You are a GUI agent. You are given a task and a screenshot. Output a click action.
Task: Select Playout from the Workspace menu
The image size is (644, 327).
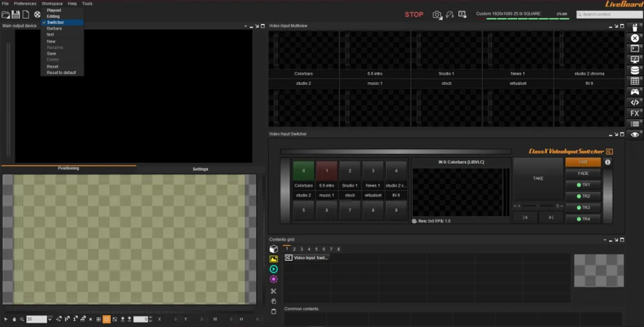[53, 10]
